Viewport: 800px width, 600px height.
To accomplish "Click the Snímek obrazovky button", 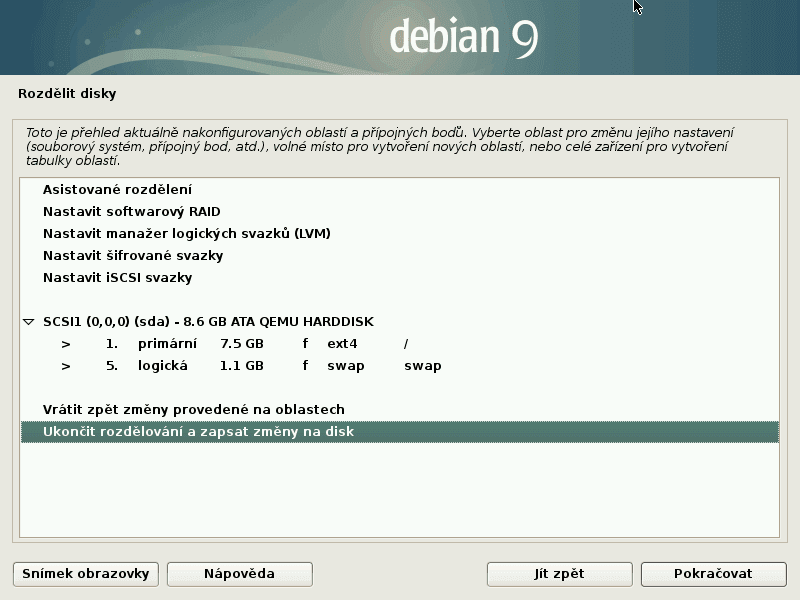I will (x=86, y=574).
